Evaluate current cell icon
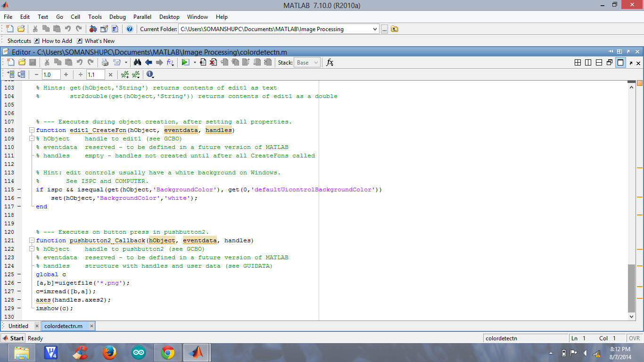The image size is (644, 362). click(10, 74)
